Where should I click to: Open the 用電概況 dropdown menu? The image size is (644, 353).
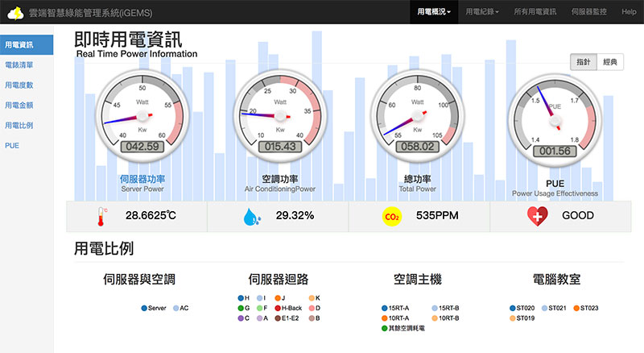pos(434,12)
